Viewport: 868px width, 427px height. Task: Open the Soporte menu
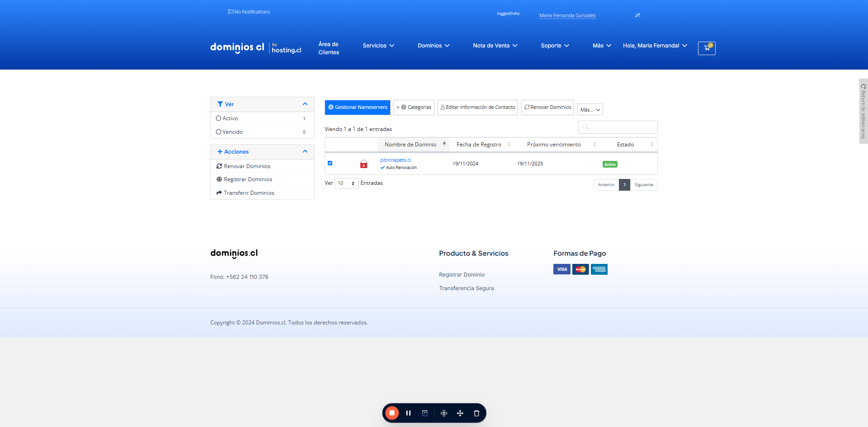coord(555,46)
